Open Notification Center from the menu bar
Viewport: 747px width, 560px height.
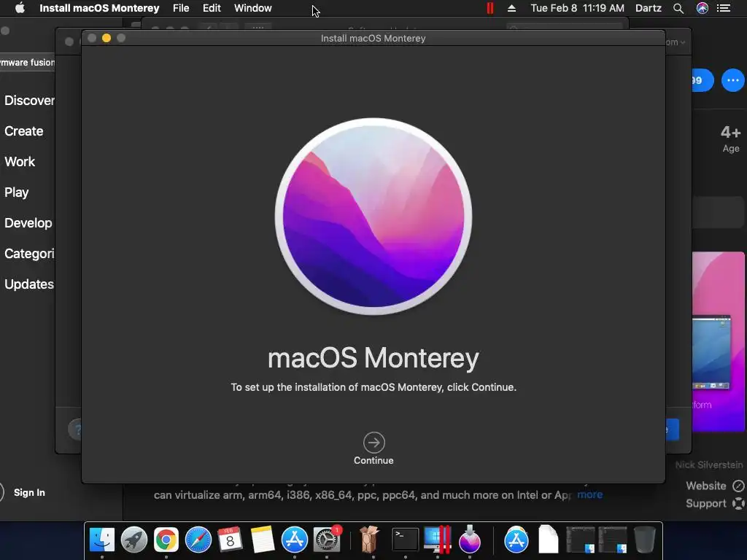point(724,8)
